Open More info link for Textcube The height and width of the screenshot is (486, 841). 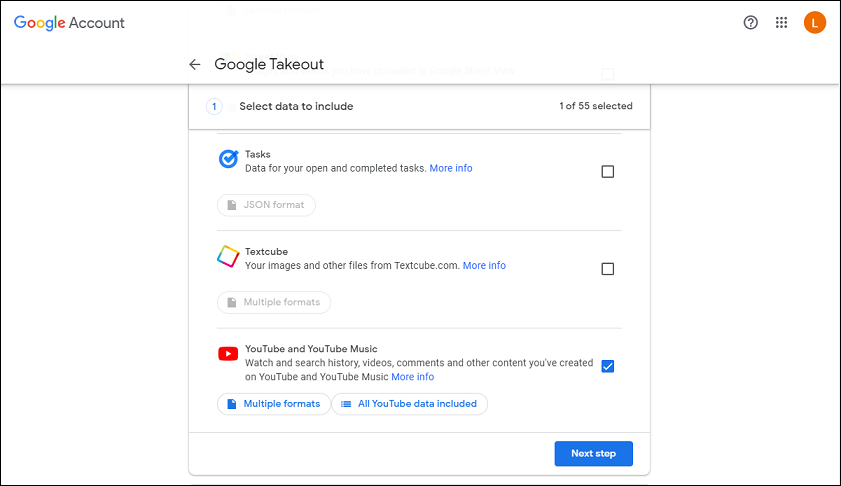(484, 266)
